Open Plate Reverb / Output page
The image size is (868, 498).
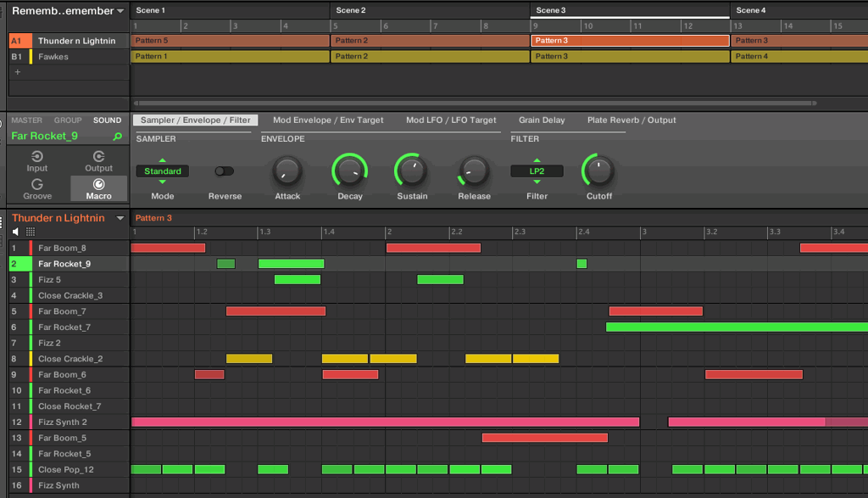click(x=632, y=120)
